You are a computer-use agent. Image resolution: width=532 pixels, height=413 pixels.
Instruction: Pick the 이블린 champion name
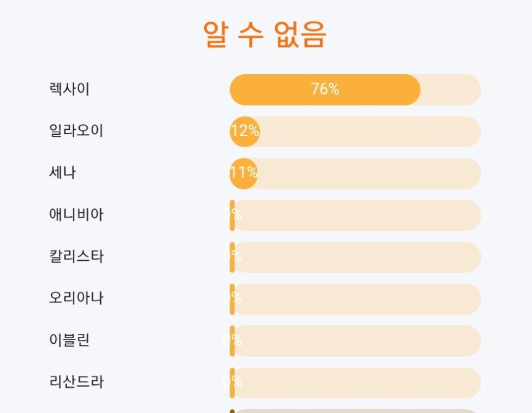pos(69,340)
